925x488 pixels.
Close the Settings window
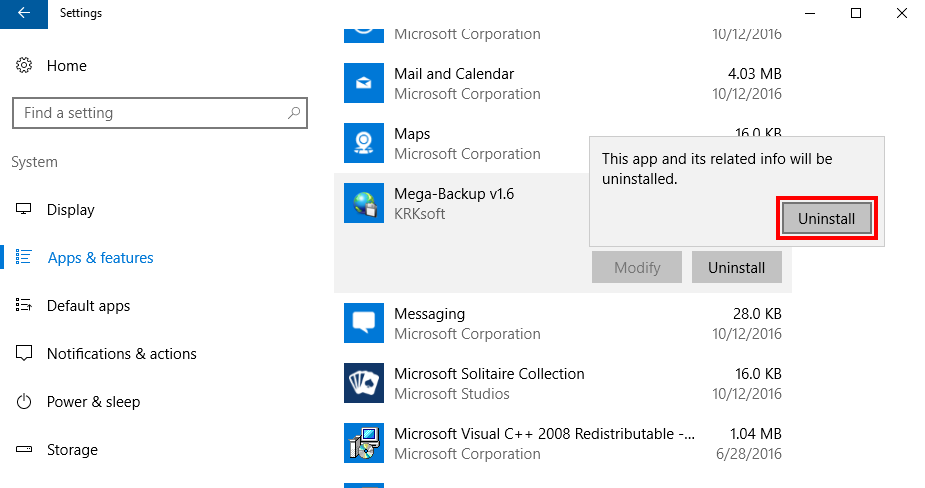[902, 13]
